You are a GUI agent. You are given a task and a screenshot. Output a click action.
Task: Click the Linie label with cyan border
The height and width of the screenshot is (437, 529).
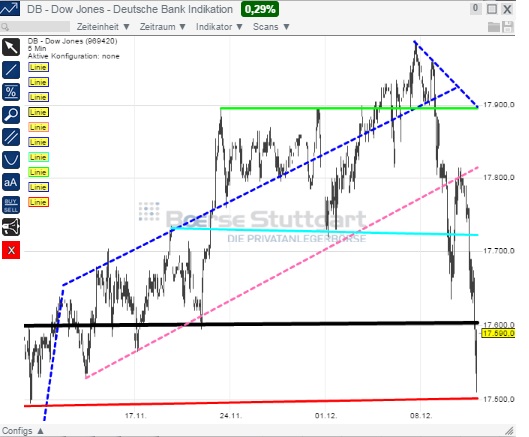(x=38, y=157)
